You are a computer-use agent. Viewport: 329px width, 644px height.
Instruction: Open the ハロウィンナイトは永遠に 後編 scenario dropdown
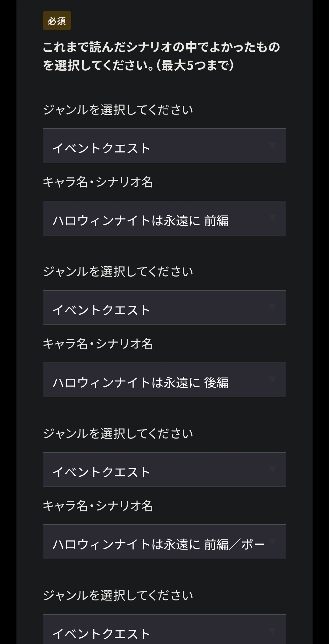(164, 380)
